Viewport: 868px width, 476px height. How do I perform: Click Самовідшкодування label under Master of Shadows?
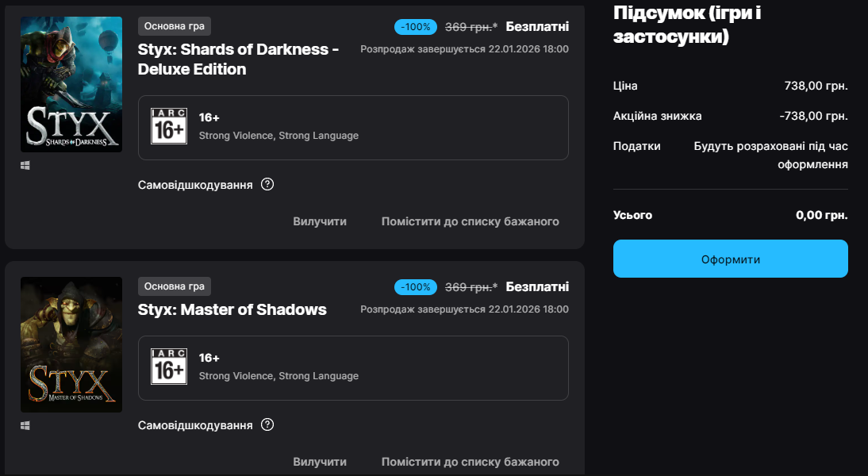[195, 425]
